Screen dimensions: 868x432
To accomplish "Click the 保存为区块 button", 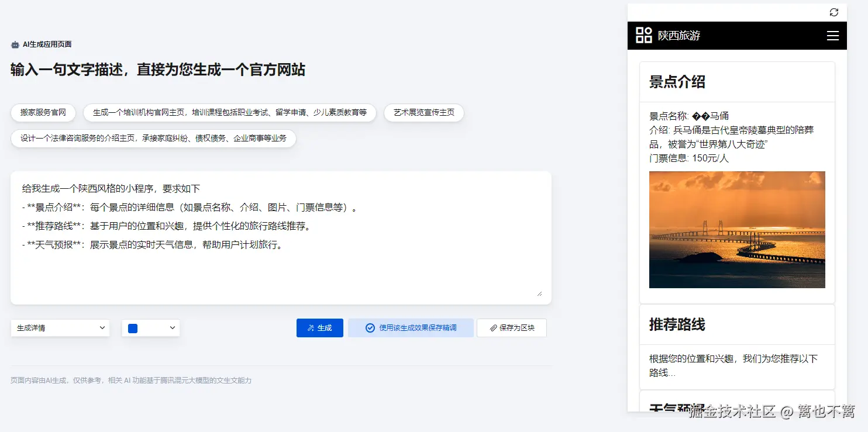I will tap(512, 328).
